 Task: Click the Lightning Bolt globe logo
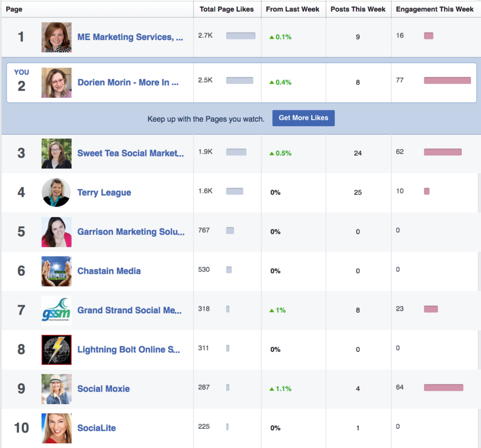tap(56, 349)
